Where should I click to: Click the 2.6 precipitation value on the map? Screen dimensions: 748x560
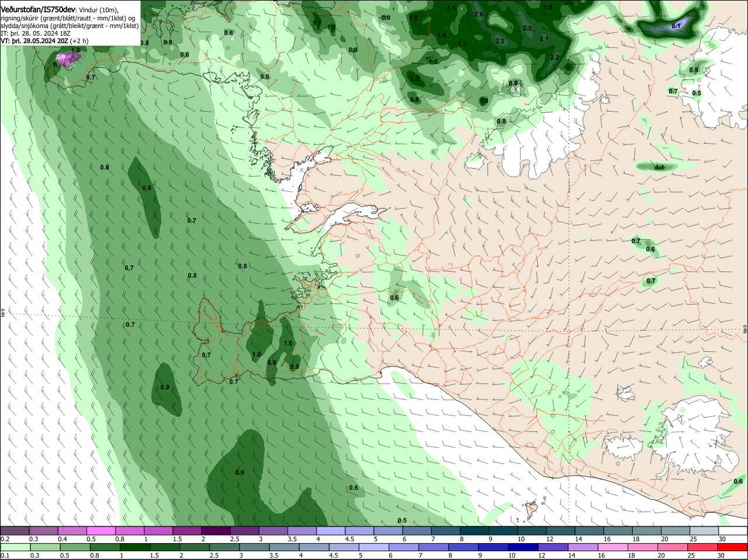[x=479, y=14]
